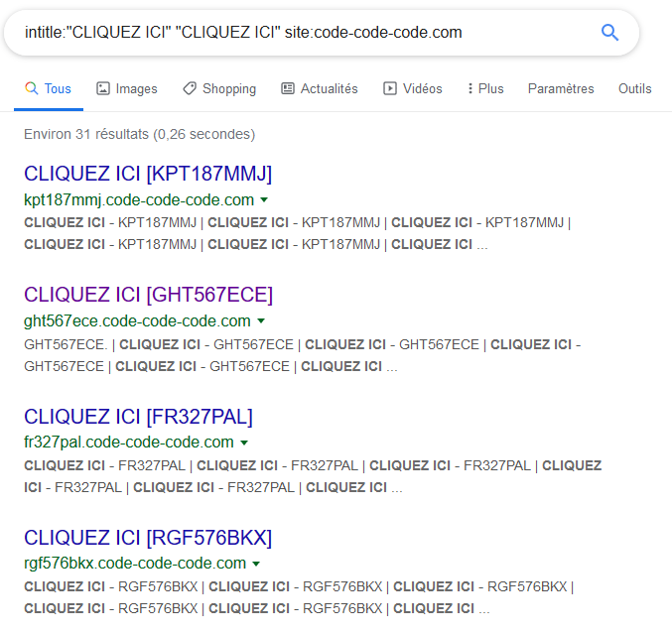Switch to the Actualités tab

pyautogui.click(x=320, y=88)
